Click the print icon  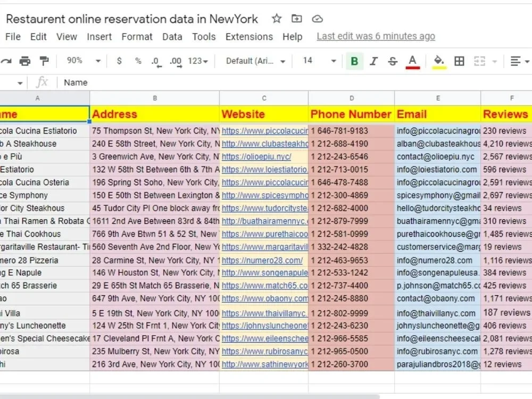(x=25, y=61)
